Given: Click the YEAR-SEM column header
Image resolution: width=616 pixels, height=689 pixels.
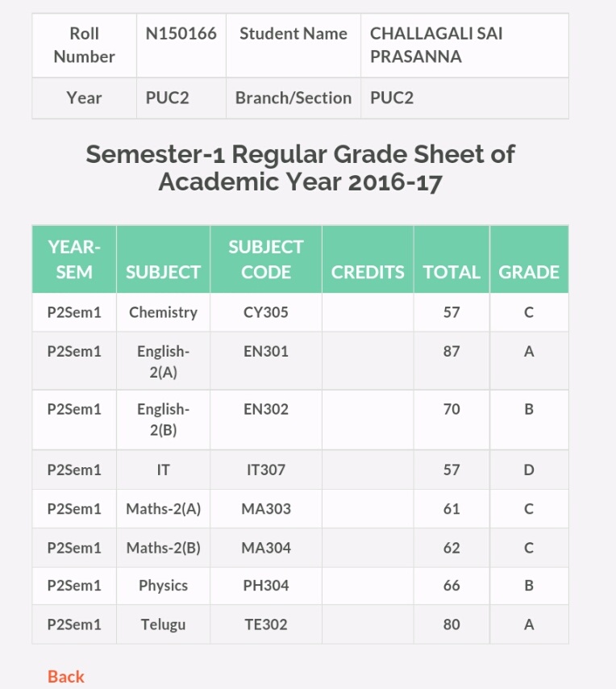Looking at the screenshot, I should point(74,259).
